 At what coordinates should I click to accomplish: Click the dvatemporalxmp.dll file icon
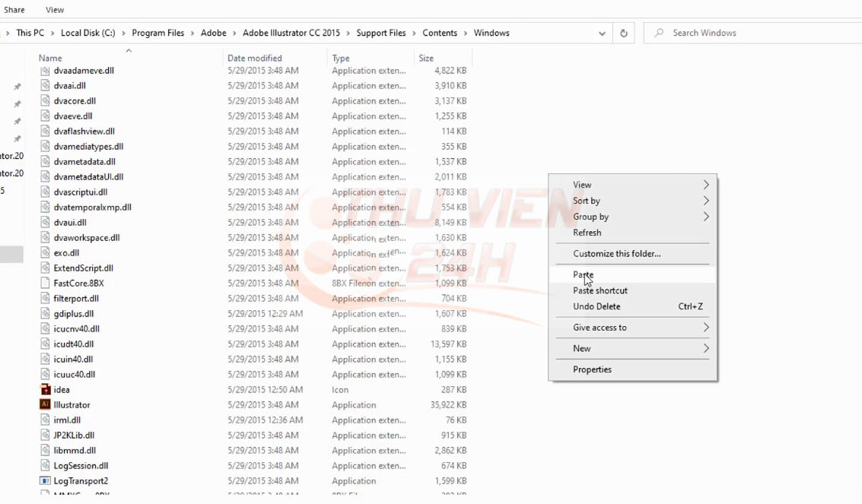[x=45, y=207]
